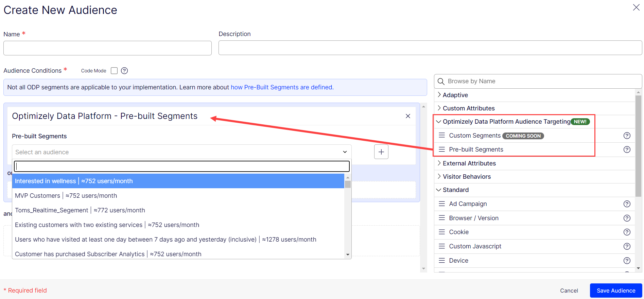
Task: Click the Device condition item
Action: coord(535,261)
